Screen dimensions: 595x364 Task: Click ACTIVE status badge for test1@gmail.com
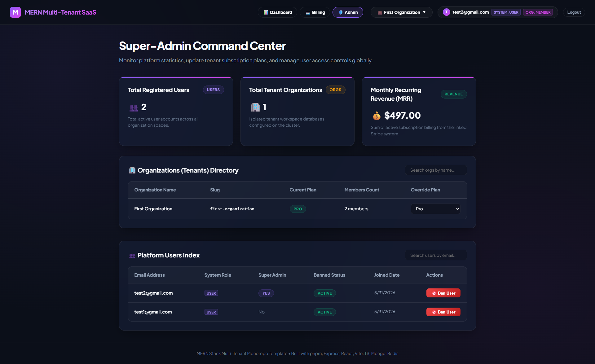(325, 312)
